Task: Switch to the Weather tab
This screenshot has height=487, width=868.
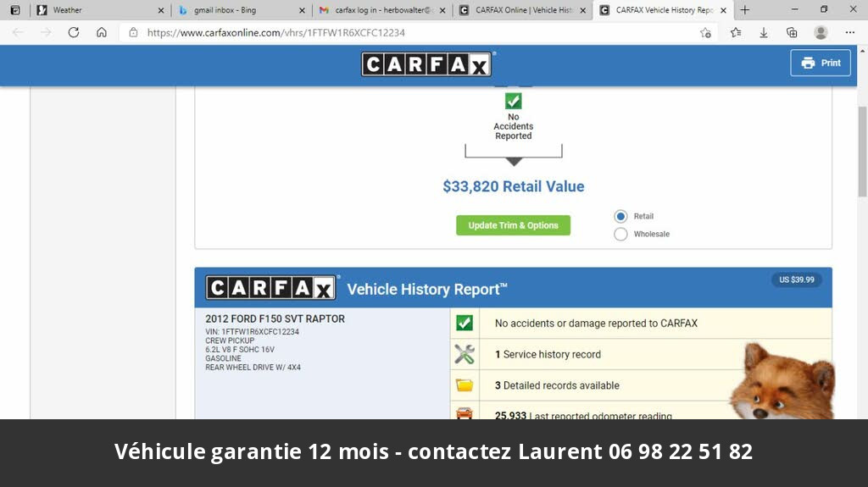Action: coord(100,10)
